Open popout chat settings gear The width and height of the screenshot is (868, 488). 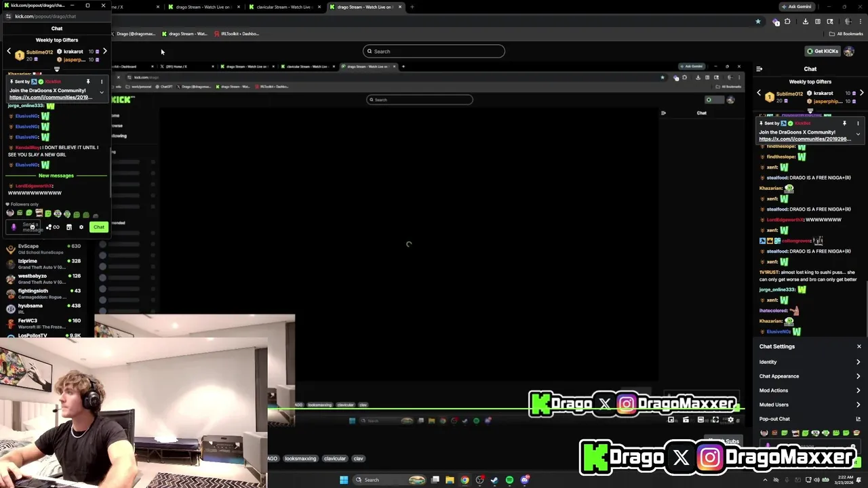[x=81, y=227]
